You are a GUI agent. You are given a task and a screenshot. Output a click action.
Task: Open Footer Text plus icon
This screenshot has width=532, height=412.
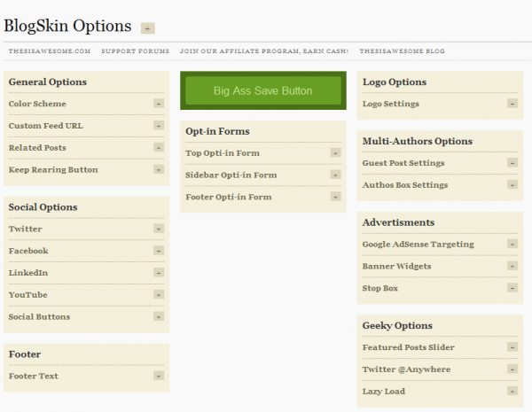tap(159, 376)
